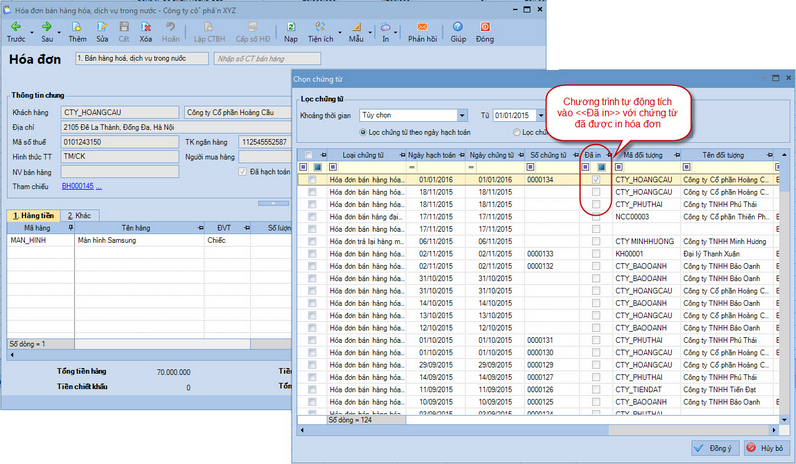Screen dimensions: 796x464
Task: Open filter operator for Mã đối tượng column
Action: 618,167
